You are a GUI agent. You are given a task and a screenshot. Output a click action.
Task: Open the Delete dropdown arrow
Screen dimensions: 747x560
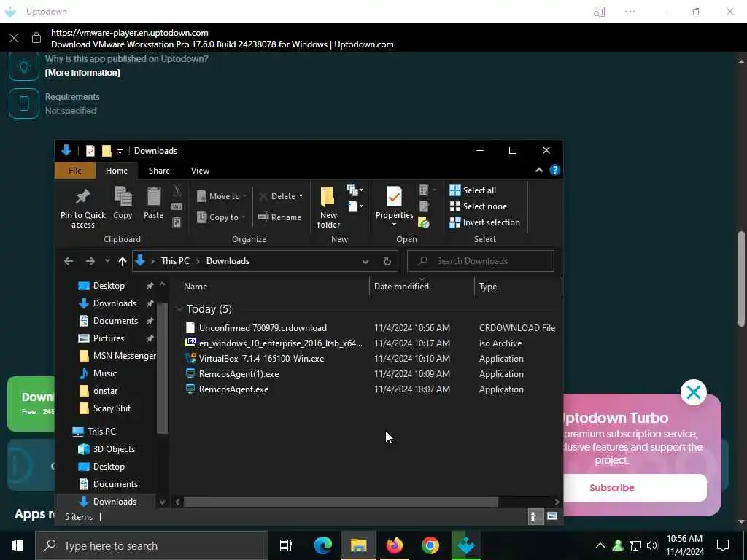301,196
